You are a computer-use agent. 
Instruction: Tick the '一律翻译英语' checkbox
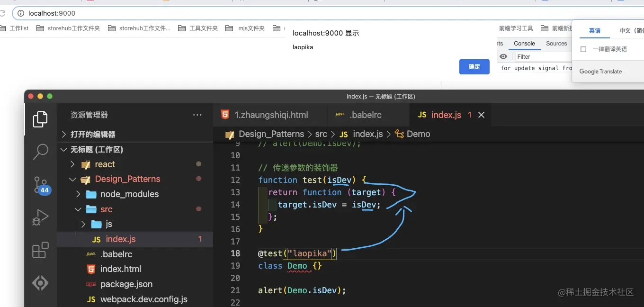pyautogui.click(x=583, y=49)
